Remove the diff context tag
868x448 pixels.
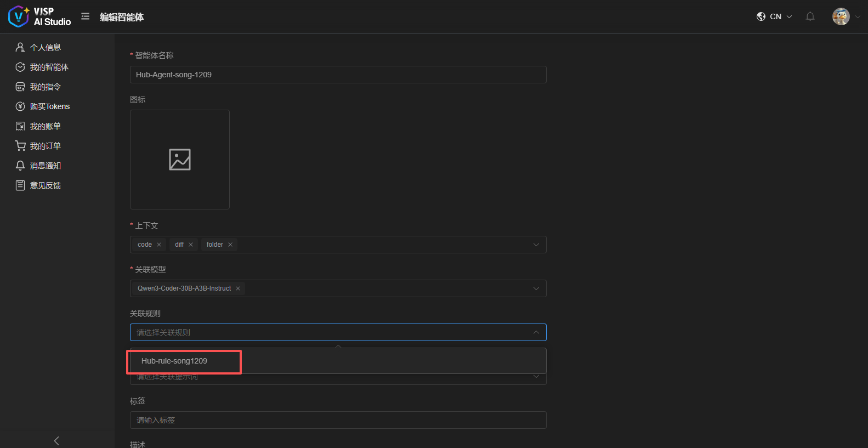191,245
